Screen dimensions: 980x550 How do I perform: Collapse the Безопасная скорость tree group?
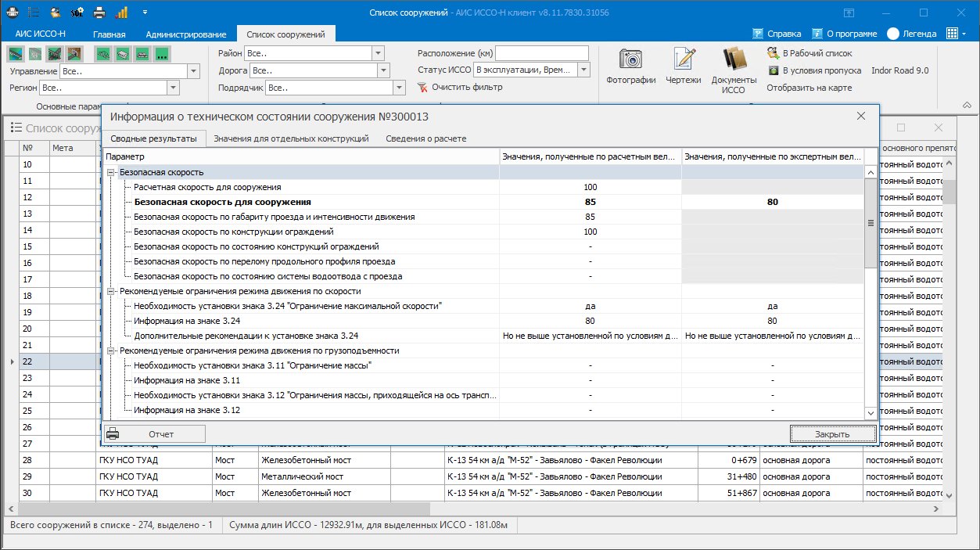click(x=111, y=172)
